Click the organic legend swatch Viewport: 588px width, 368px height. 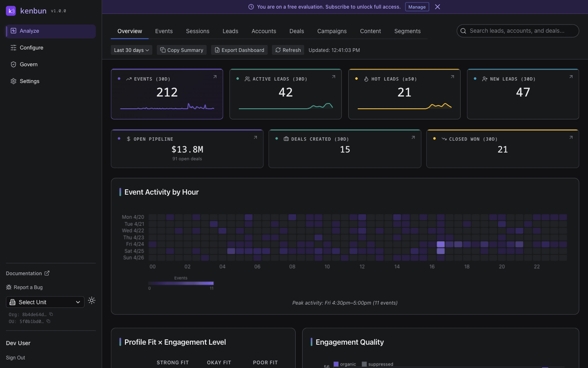(x=336, y=364)
